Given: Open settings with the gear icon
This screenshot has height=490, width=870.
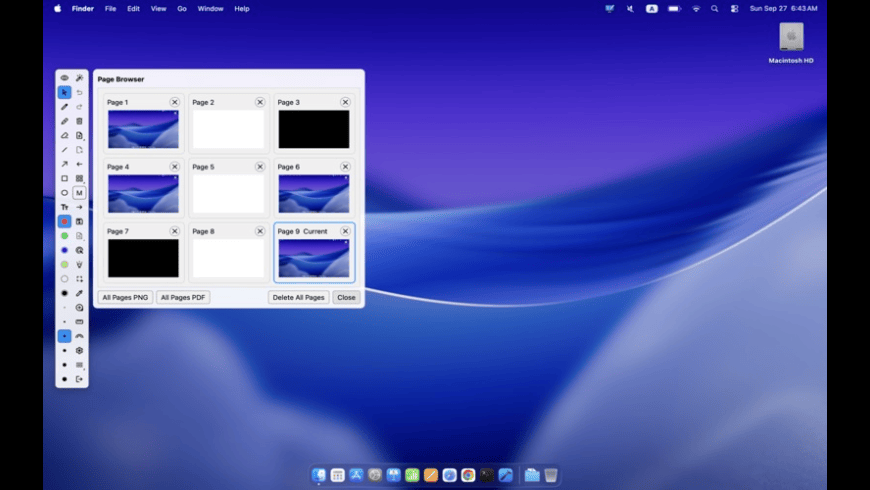Looking at the screenshot, I should pos(79,351).
